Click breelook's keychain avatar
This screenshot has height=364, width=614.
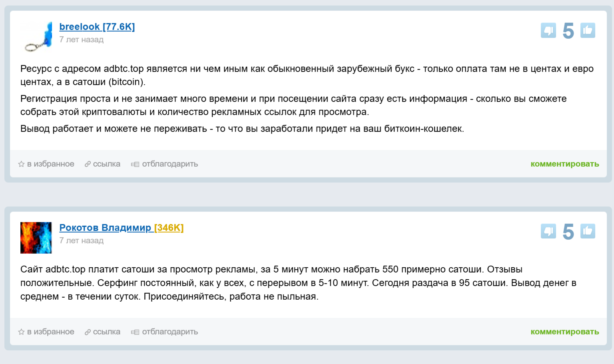36,37
